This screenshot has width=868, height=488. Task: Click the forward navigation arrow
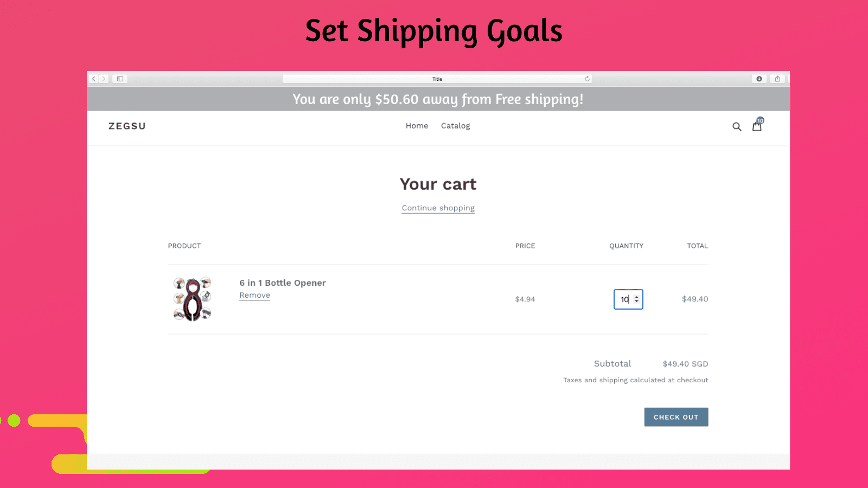[x=104, y=78]
